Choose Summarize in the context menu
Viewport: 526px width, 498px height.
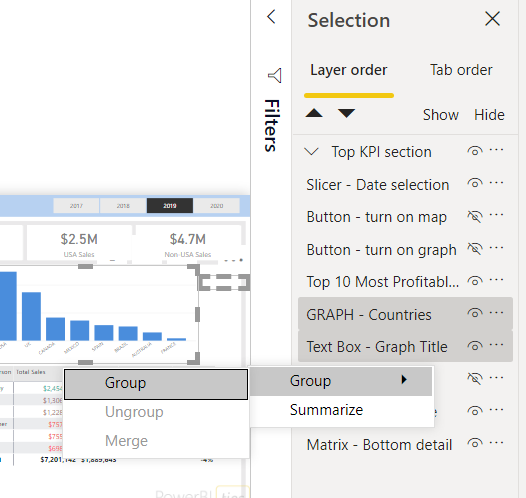(x=341, y=410)
